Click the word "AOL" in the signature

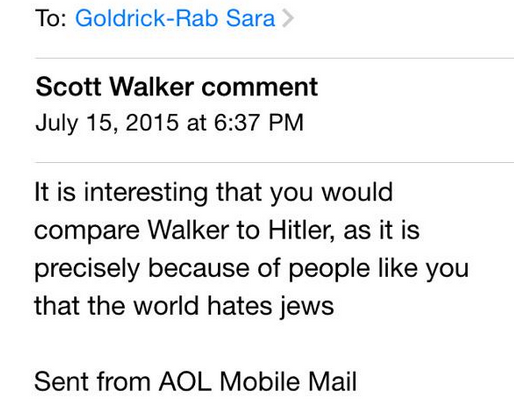pos(185,382)
